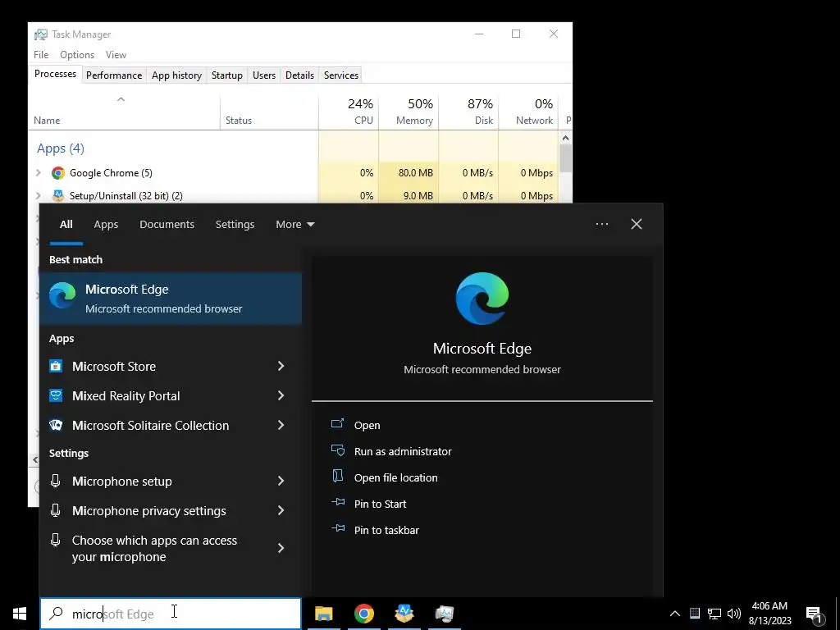
Task: Click the Pin to taskbar pin icon
Action: (x=338, y=528)
